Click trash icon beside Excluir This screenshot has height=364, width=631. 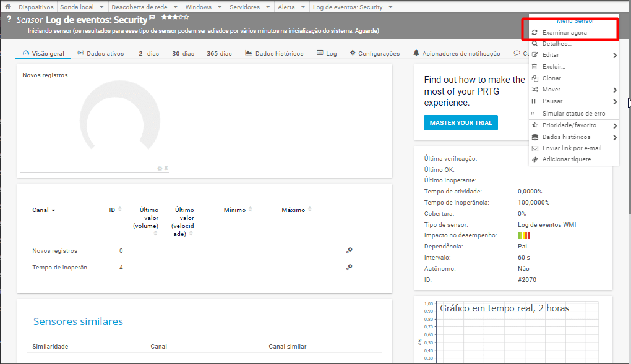click(534, 66)
